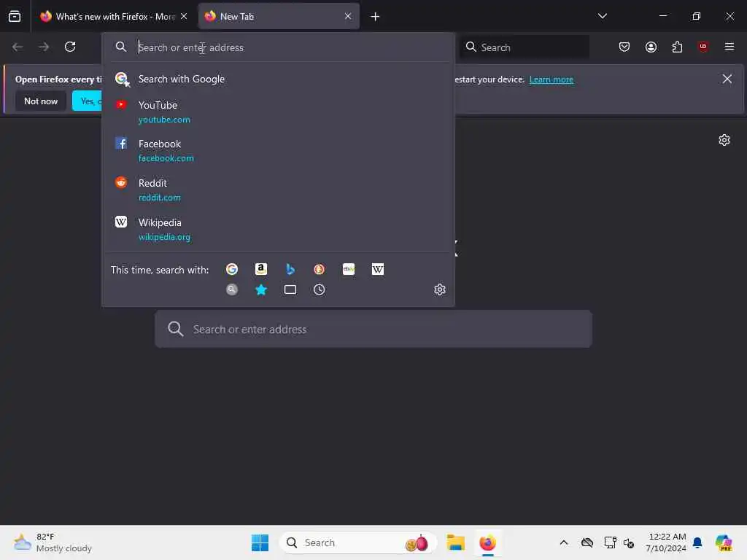Search this time with Google icon
The height and width of the screenshot is (560, 747).
(x=232, y=270)
